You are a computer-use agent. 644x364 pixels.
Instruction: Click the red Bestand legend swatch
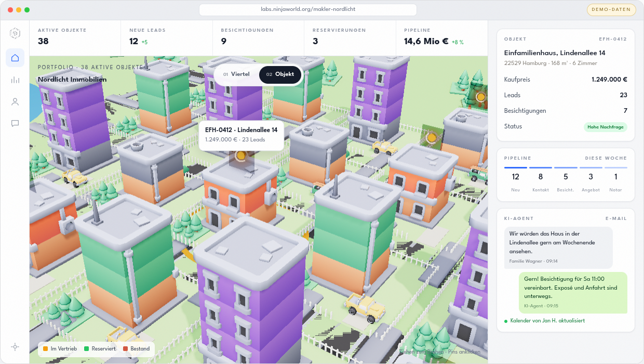pyautogui.click(x=126, y=349)
